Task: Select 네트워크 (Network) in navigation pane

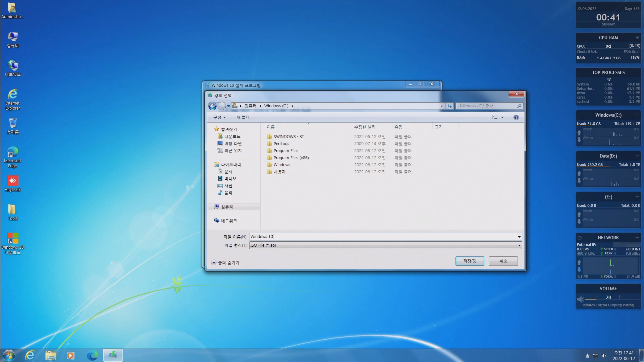Action: pyautogui.click(x=229, y=221)
